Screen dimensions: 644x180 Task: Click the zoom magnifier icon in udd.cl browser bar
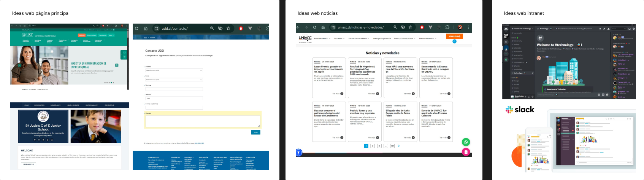(x=212, y=28)
